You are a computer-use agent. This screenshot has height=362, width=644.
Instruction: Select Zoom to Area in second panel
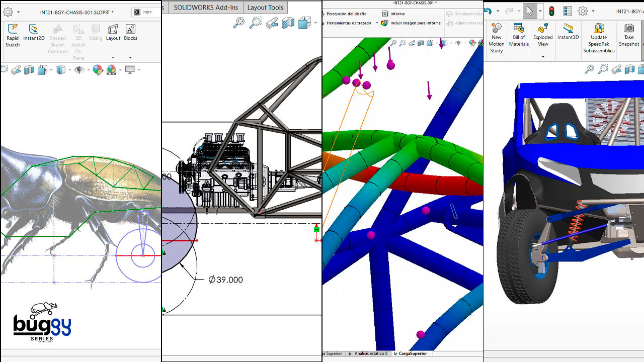coord(256,22)
